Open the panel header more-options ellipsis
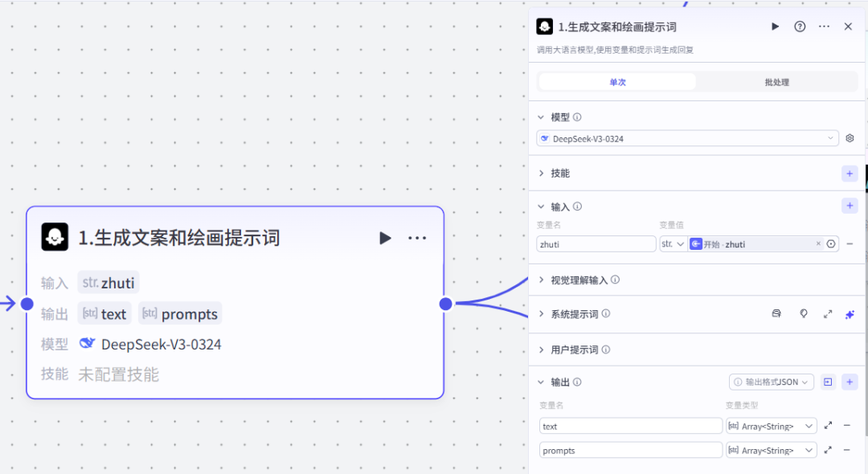Screen dimensions: 868x474 click(825, 27)
